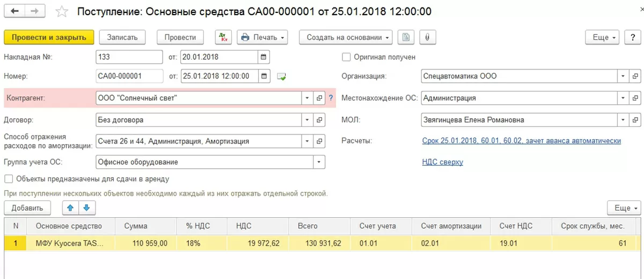Open the МОЛ record with the open icon
Viewport: 644px width, 279px height.
coord(635,120)
